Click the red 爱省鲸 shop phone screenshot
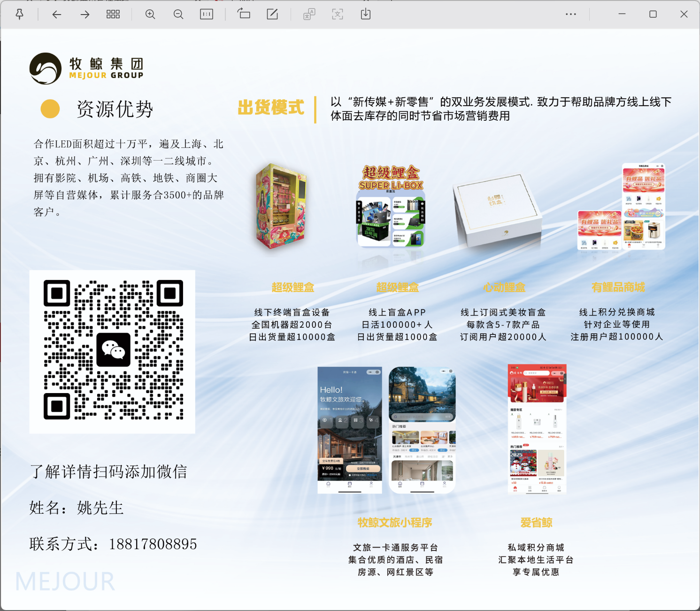This screenshot has width=700, height=611. coord(537,429)
